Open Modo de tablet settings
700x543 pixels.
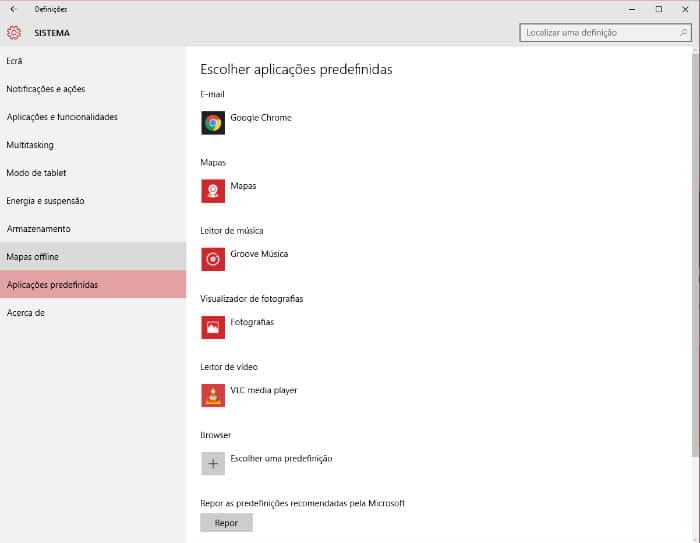point(93,173)
